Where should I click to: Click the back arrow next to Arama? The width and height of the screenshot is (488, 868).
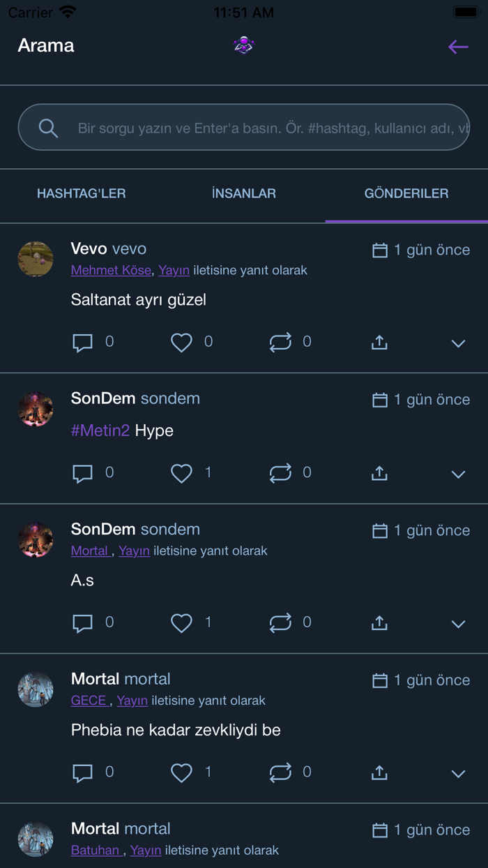coord(457,47)
